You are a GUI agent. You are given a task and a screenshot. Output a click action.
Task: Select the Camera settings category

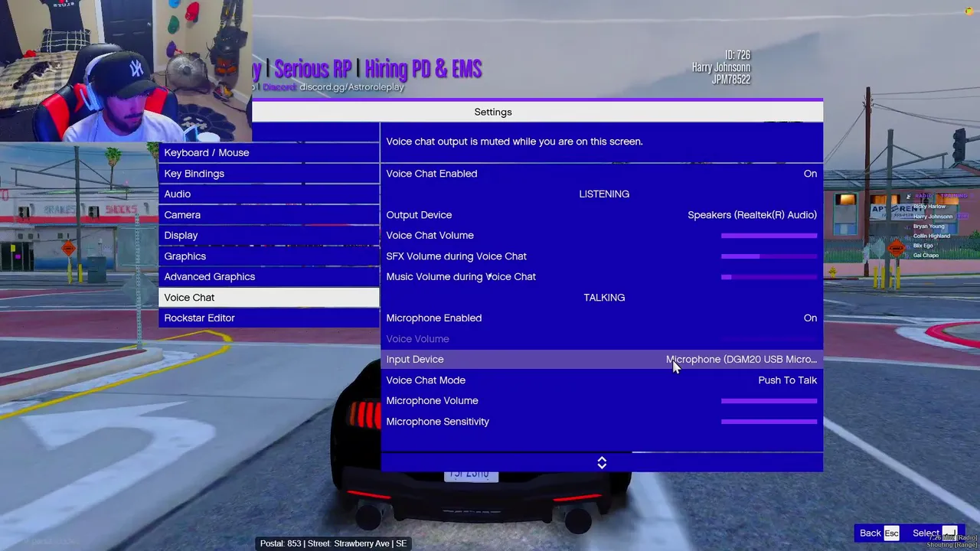(269, 215)
